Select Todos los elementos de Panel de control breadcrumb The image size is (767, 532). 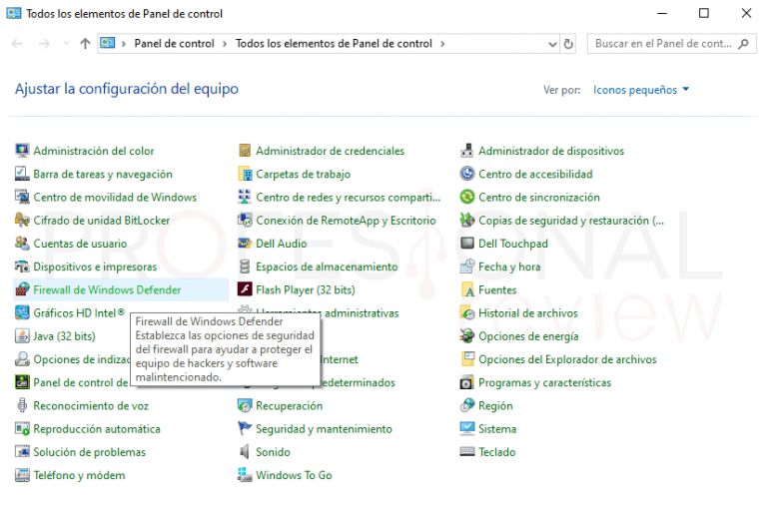pos(335,44)
